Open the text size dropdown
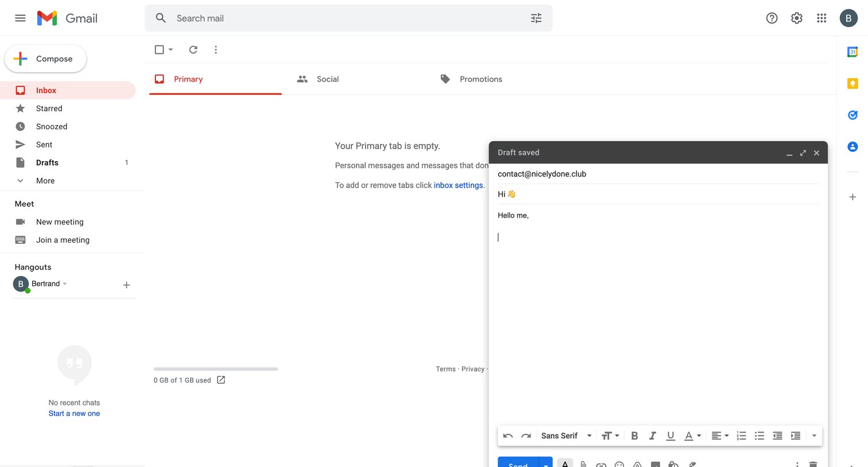This screenshot has width=868, height=467. click(610, 436)
